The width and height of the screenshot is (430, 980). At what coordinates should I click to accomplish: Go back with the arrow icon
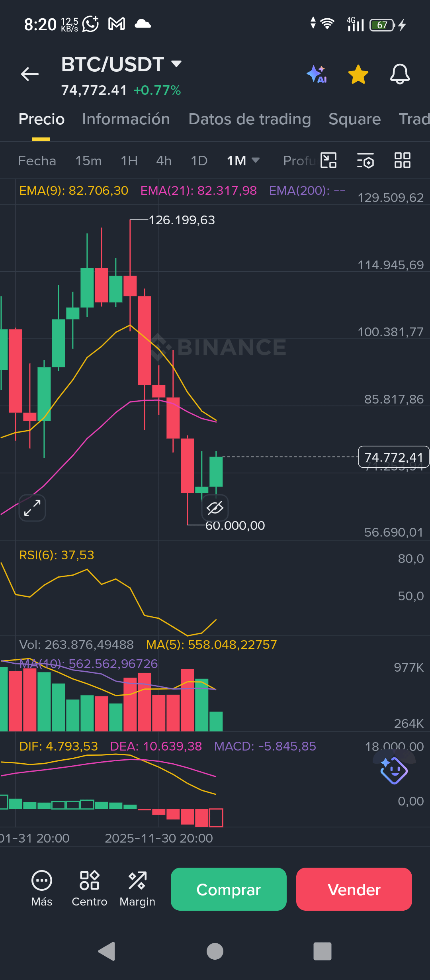pyautogui.click(x=30, y=74)
